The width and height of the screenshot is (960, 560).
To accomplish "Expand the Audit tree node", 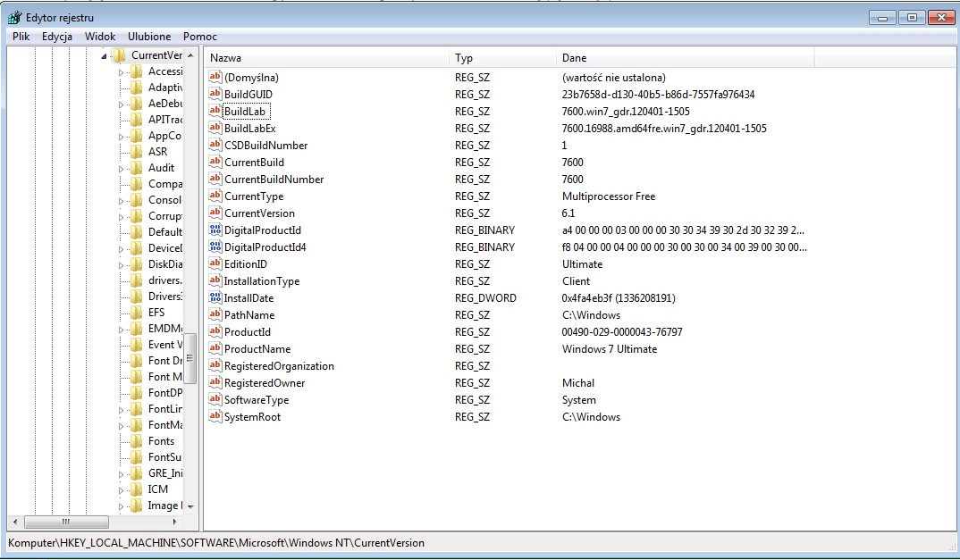I will [121, 169].
